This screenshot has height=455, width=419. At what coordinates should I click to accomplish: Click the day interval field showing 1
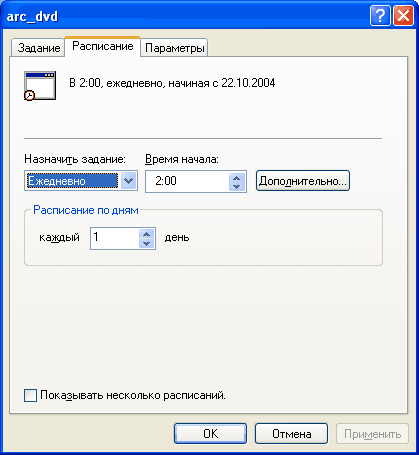[114, 238]
